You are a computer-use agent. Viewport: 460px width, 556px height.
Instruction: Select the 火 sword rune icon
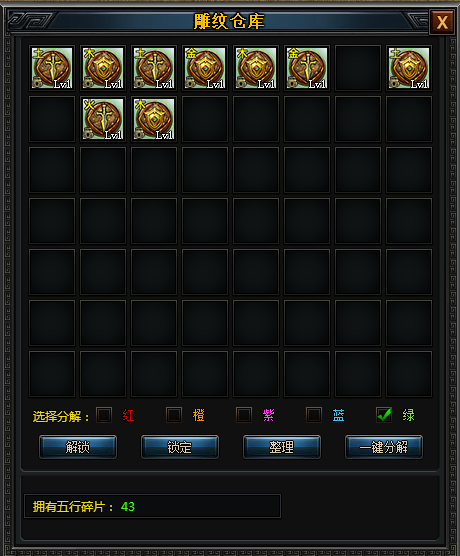[103, 119]
